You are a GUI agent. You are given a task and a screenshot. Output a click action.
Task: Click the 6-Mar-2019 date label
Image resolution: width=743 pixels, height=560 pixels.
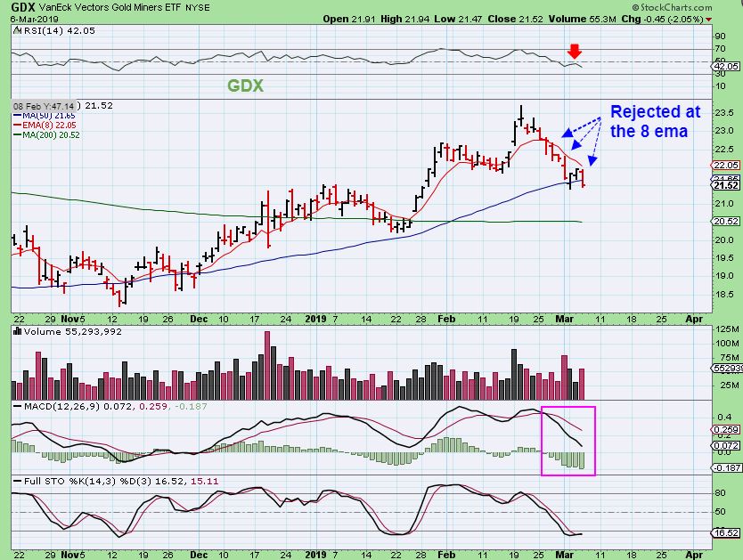tap(34, 20)
